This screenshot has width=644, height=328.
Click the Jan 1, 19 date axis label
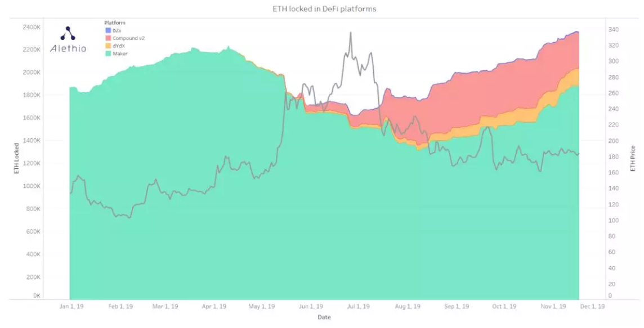pos(71,306)
